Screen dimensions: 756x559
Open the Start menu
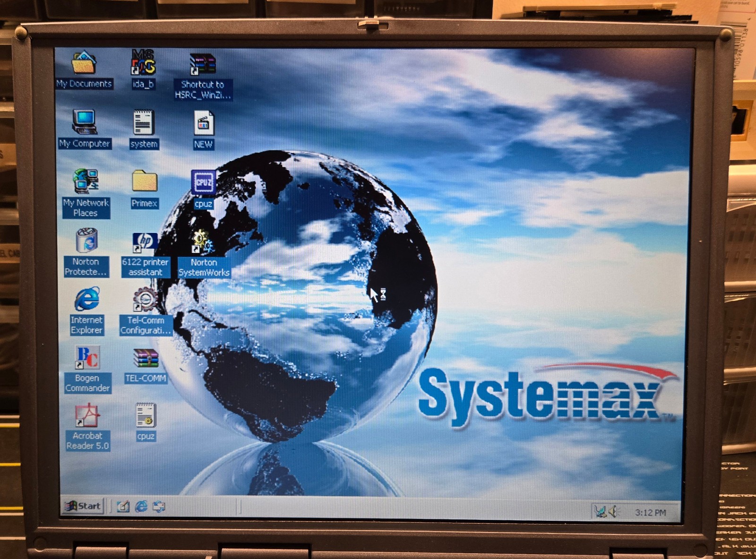click(83, 506)
